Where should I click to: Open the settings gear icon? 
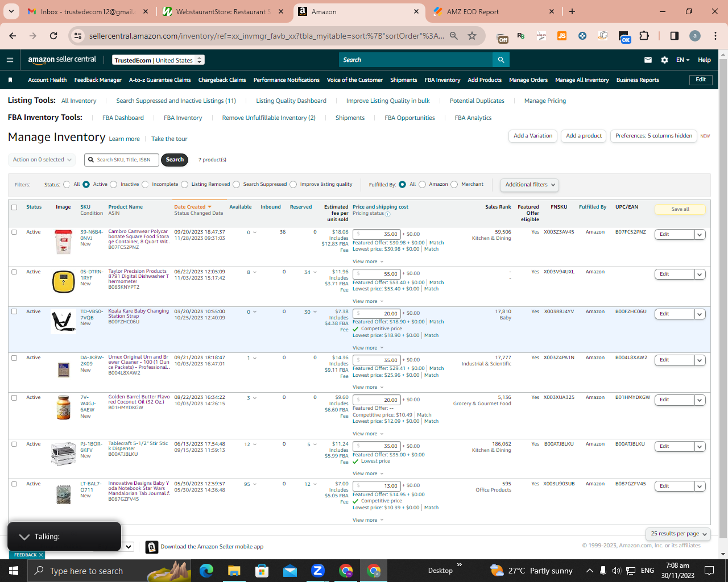tap(664, 60)
